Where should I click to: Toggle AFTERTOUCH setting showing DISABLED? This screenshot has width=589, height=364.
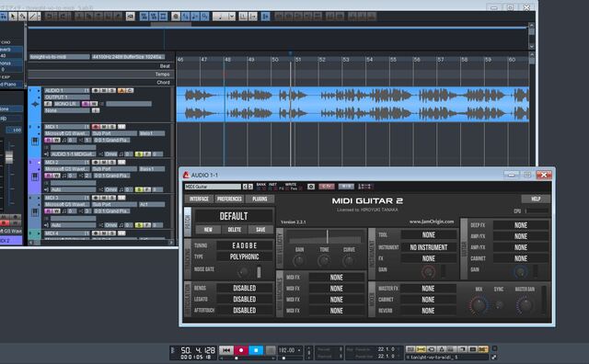[x=245, y=311]
